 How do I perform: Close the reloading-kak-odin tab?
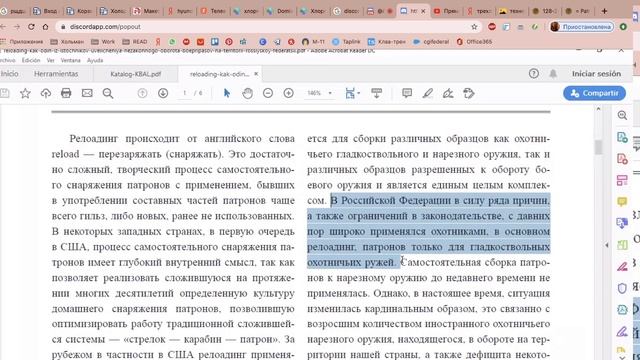click(256, 74)
